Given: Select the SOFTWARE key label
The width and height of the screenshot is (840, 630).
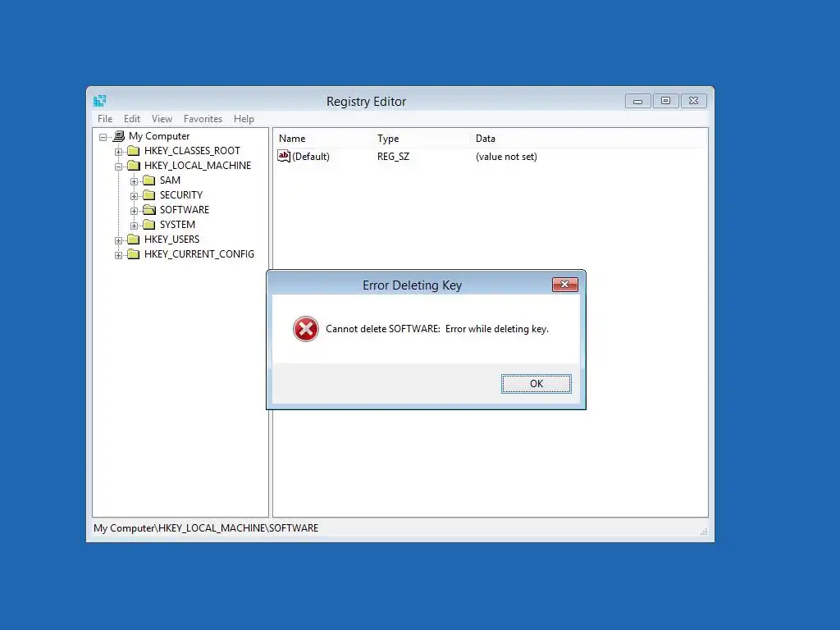Looking at the screenshot, I should point(185,210).
